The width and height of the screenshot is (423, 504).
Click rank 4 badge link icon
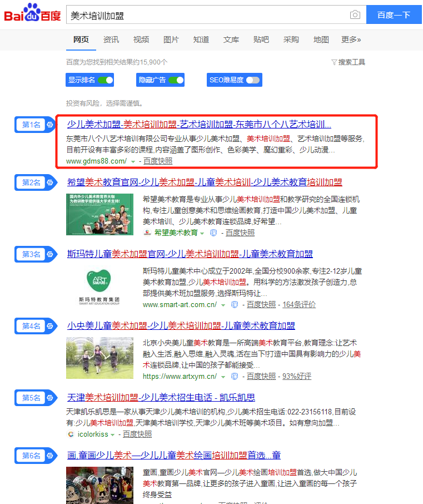coord(50,326)
